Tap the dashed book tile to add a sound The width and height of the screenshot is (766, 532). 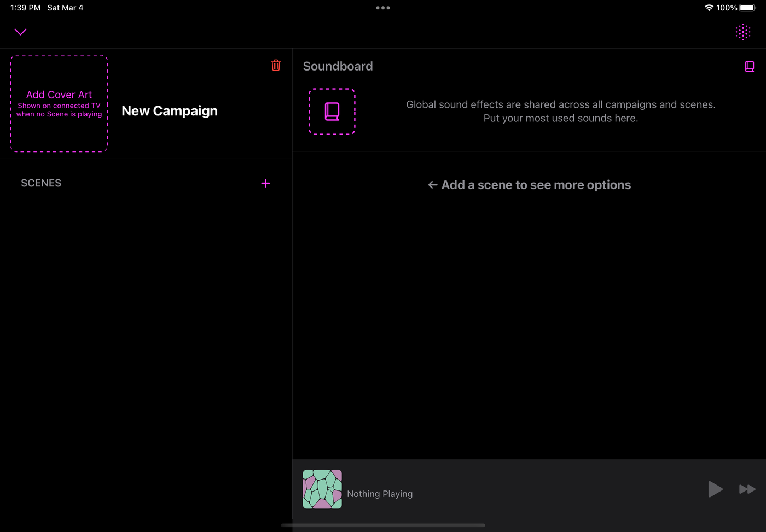[332, 112]
